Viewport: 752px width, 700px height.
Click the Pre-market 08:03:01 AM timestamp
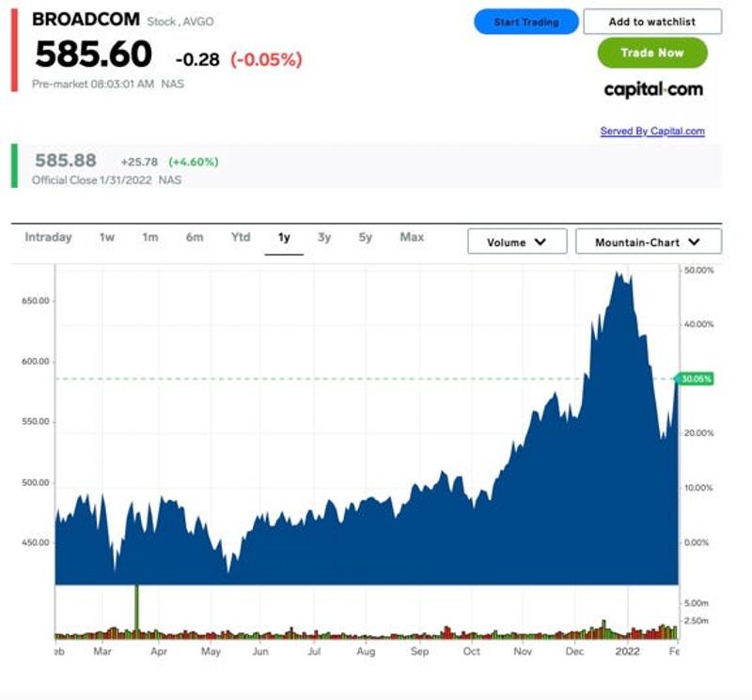tap(93, 85)
